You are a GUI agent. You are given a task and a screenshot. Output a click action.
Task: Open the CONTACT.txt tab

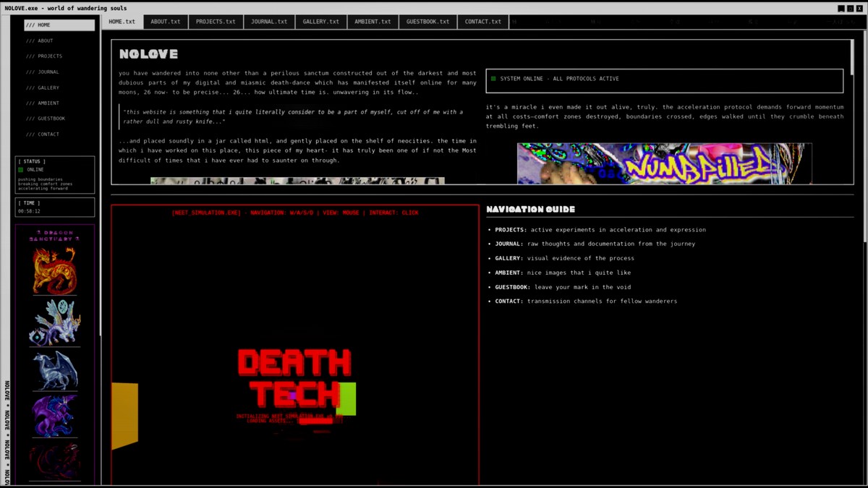pos(482,22)
